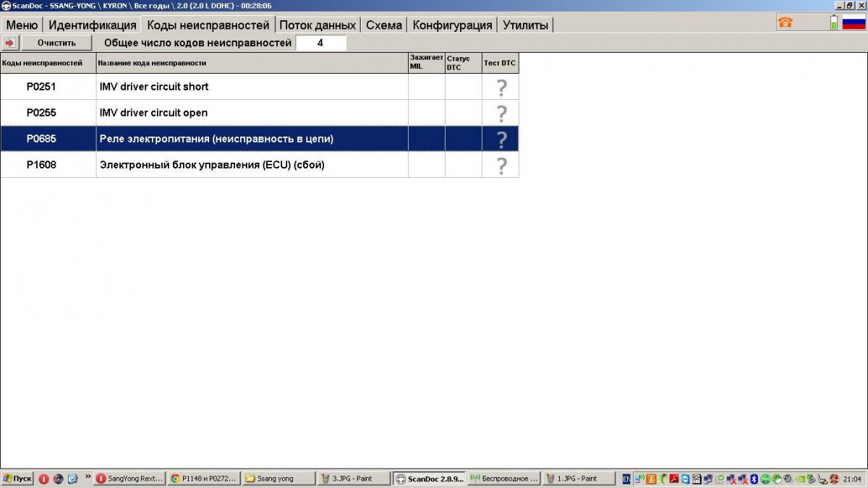
Task: Click 'IMV driver circuit short' description
Action: coord(154,87)
